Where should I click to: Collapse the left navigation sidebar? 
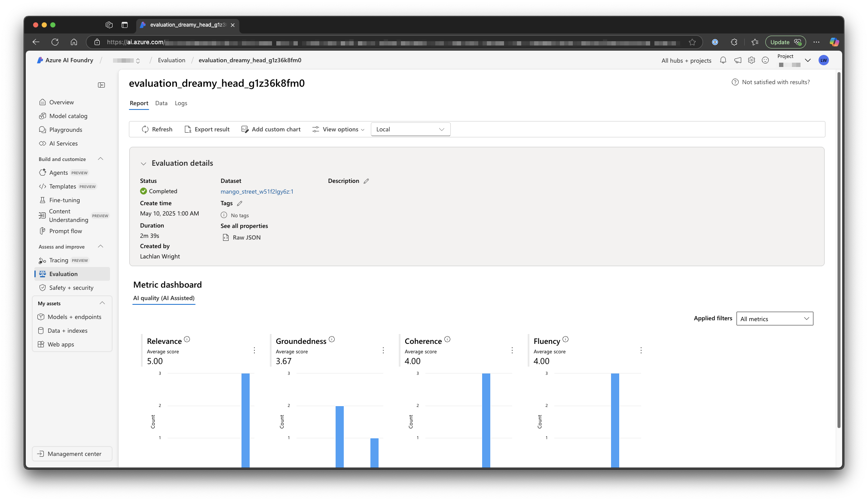[101, 85]
